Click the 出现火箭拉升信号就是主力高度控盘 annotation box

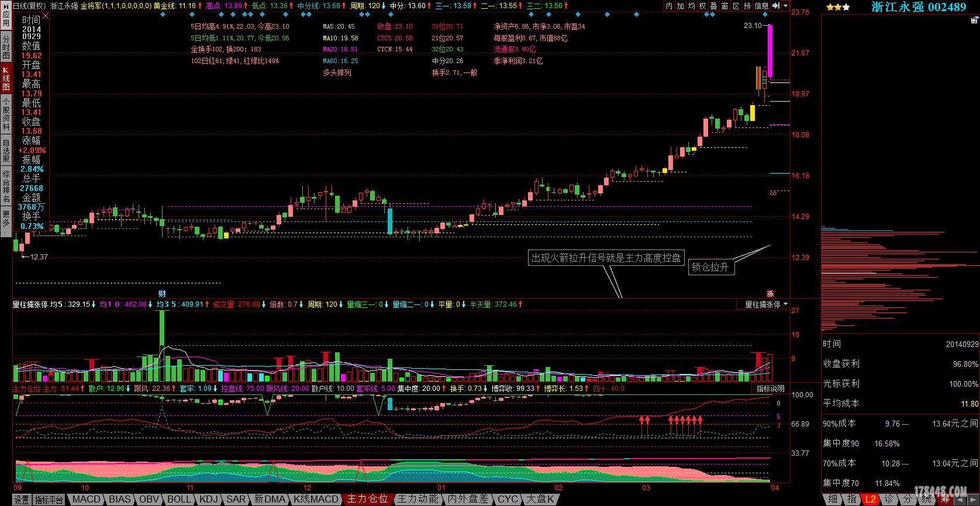click(606, 258)
